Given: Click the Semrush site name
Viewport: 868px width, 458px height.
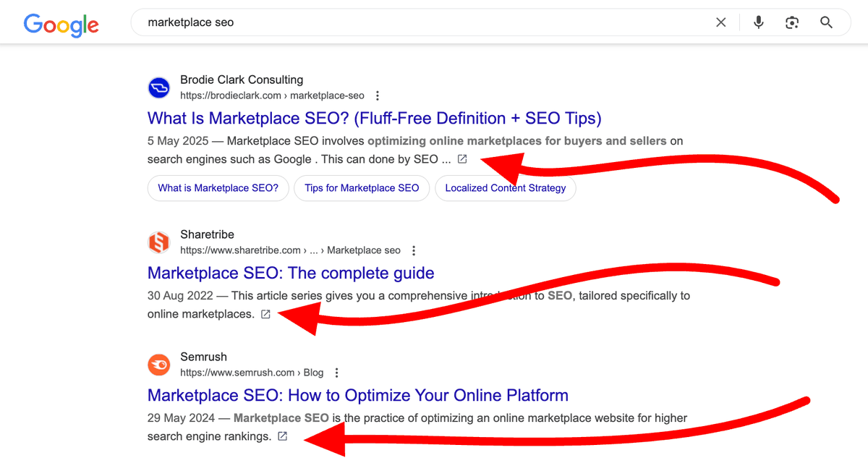Looking at the screenshot, I should pyautogui.click(x=203, y=357).
